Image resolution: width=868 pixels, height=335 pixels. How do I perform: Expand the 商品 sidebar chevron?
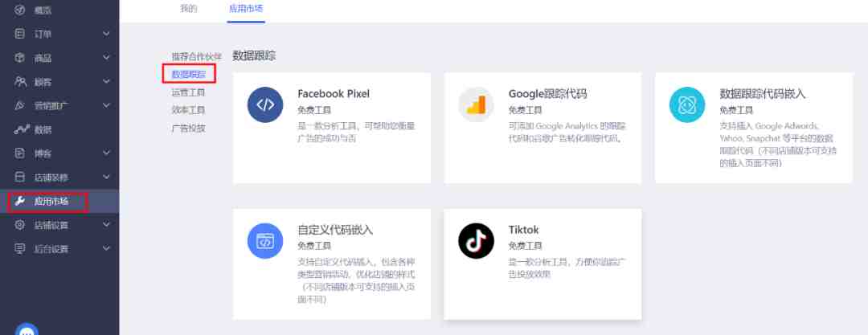tap(106, 58)
